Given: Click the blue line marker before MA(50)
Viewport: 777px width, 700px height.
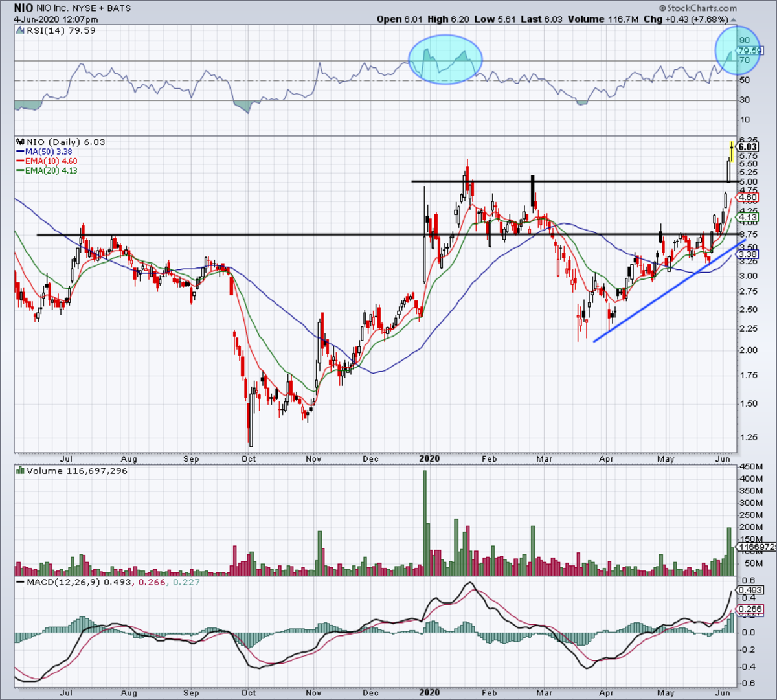Looking at the screenshot, I should click(x=19, y=152).
